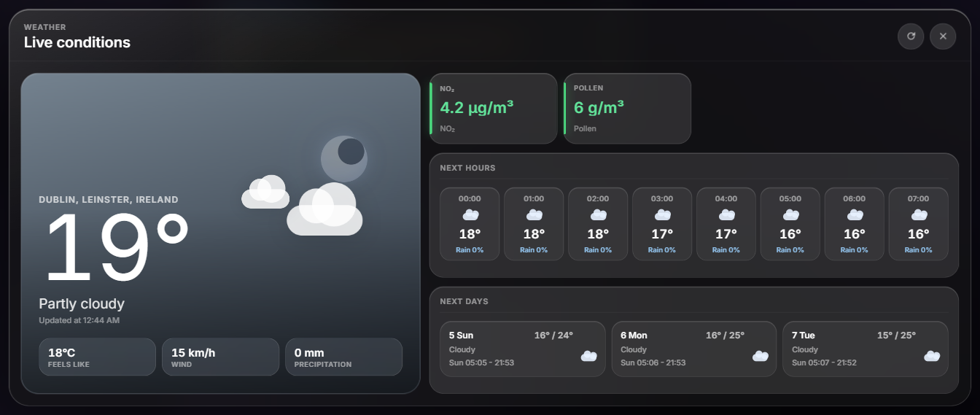Click the 03:00 time label
The width and height of the screenshot is (980, 415).
(662, 198)
